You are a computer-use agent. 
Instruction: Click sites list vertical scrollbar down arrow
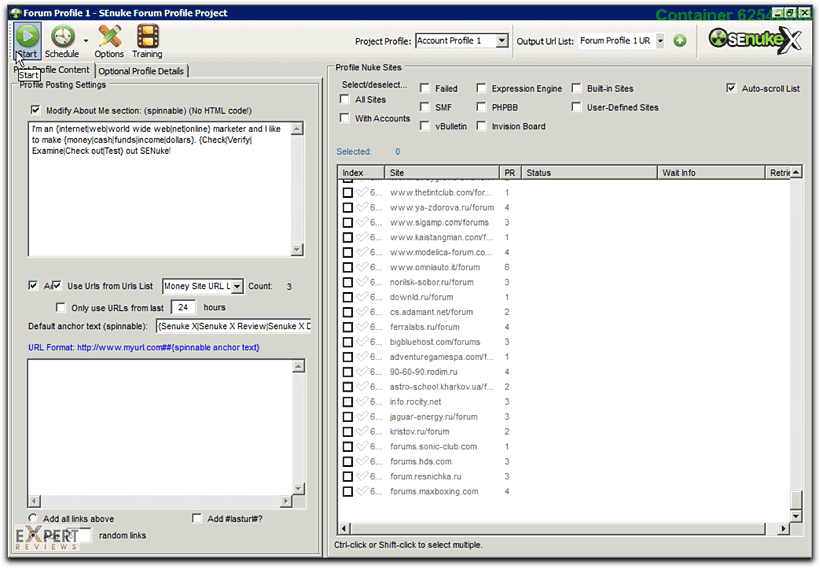[796, 516]
